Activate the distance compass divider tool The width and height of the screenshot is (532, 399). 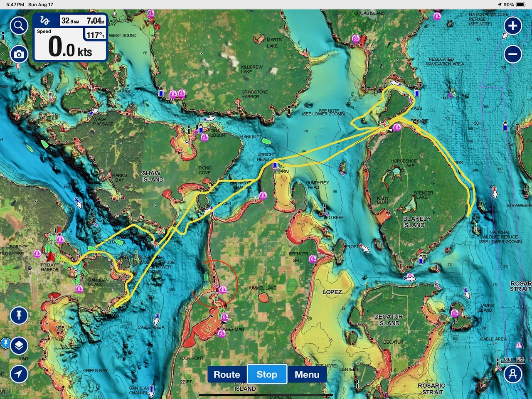(512, 374)
